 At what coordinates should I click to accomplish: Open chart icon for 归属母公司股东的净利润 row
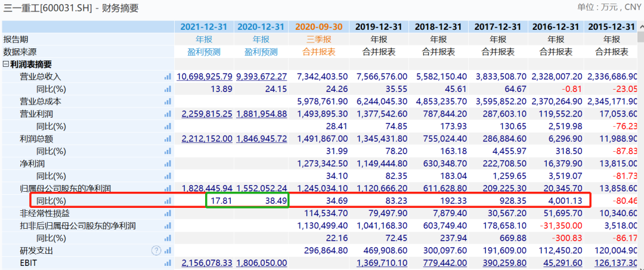tap(168, 189)
